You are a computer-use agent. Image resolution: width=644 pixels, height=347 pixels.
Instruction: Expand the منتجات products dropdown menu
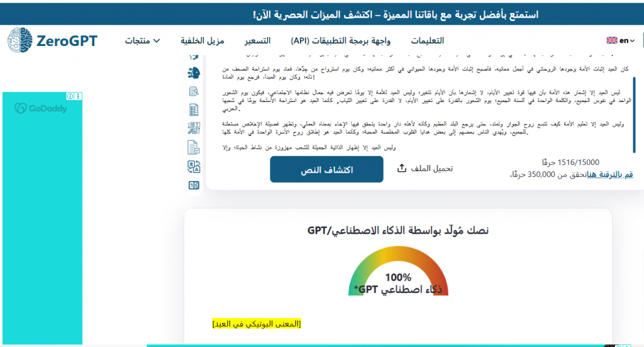[x=142, y=40]
